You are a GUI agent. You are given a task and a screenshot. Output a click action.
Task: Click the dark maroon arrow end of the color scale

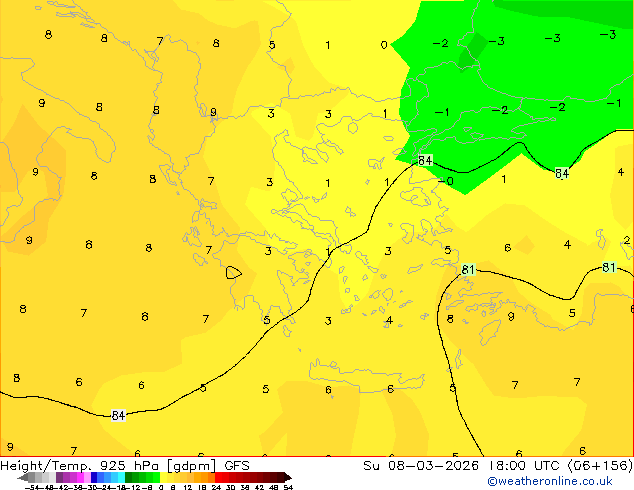click(288, 477)
